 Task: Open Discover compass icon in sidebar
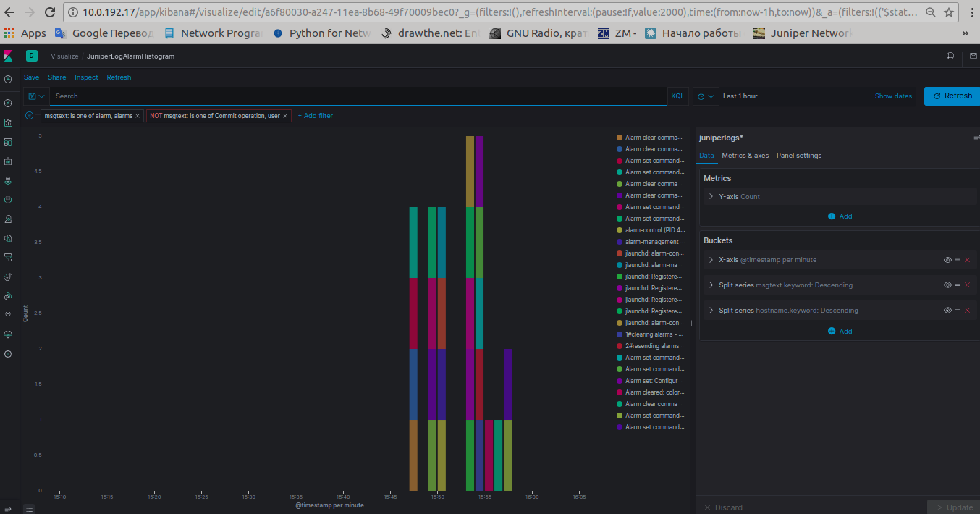tap(8, 104)
